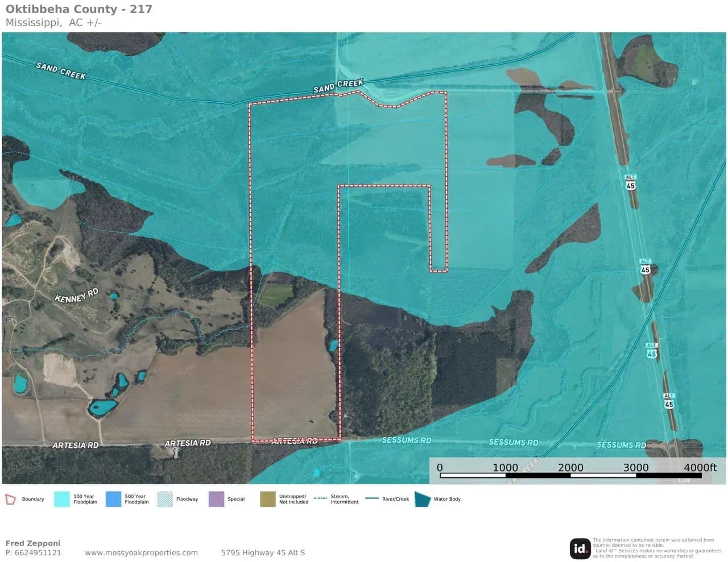Screen dimensions: 728x562
Task: Click the bottommost ALT 45 highway shield
Action: 669,401
